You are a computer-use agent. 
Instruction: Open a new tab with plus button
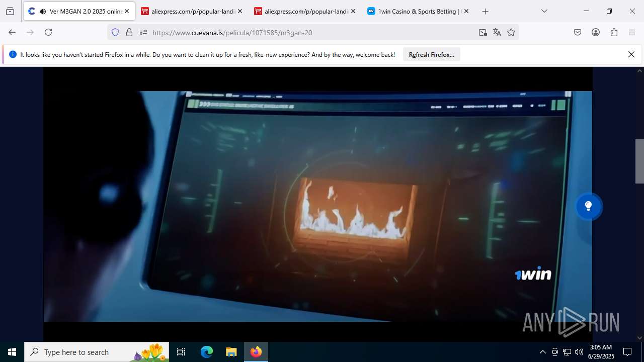485,11
